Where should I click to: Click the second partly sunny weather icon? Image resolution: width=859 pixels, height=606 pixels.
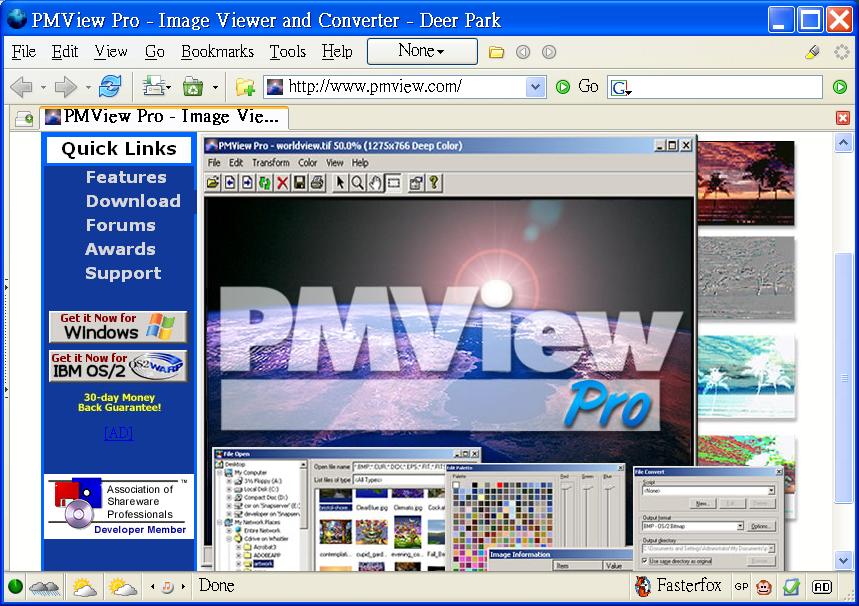pos(123,588)
